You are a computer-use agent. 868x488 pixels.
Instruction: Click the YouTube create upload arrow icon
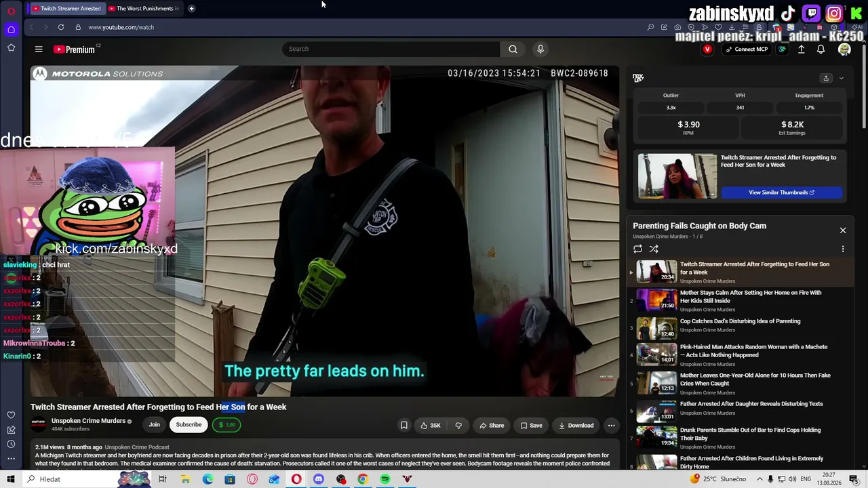[x=801, y=49]
